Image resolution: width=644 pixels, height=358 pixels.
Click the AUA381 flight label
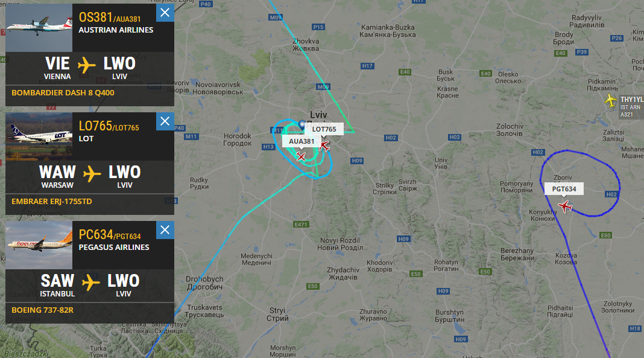(301, 141)
